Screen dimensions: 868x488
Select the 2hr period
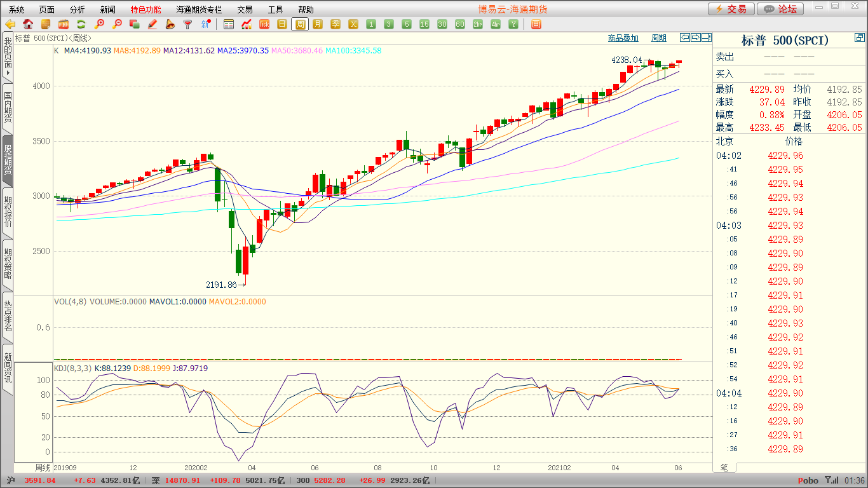478,24
